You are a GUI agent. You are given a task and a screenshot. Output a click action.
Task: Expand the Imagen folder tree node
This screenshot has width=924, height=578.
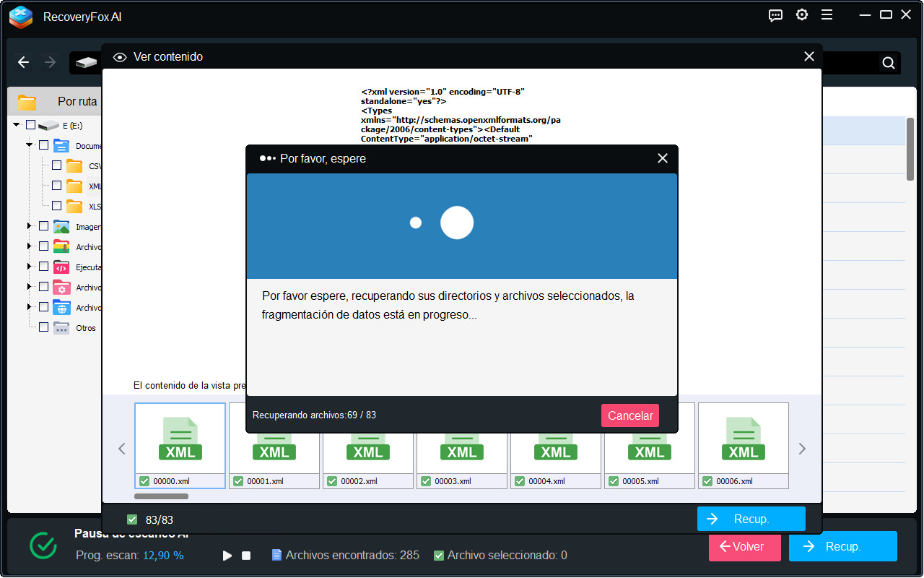(x=30, y=226)
